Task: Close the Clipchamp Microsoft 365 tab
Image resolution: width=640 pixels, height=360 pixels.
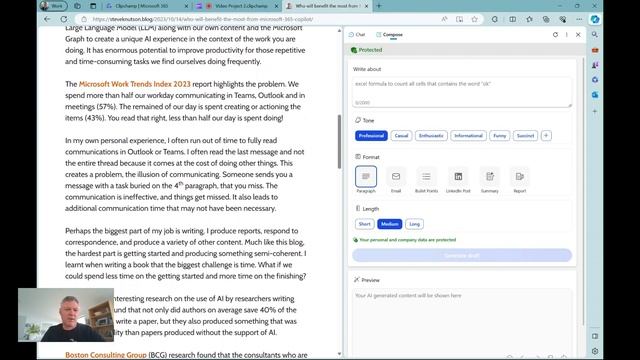Action: click(187, 6)
